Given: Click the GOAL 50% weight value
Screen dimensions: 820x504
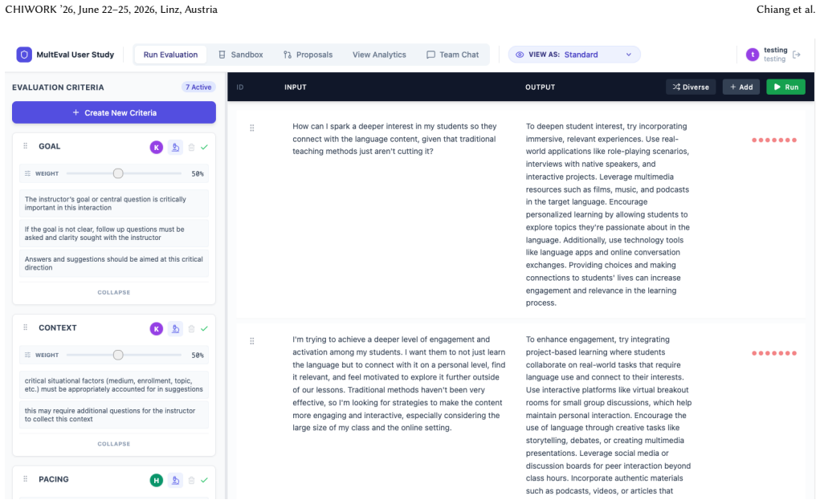Looking at the screenshot, I should tap(198, 173).
